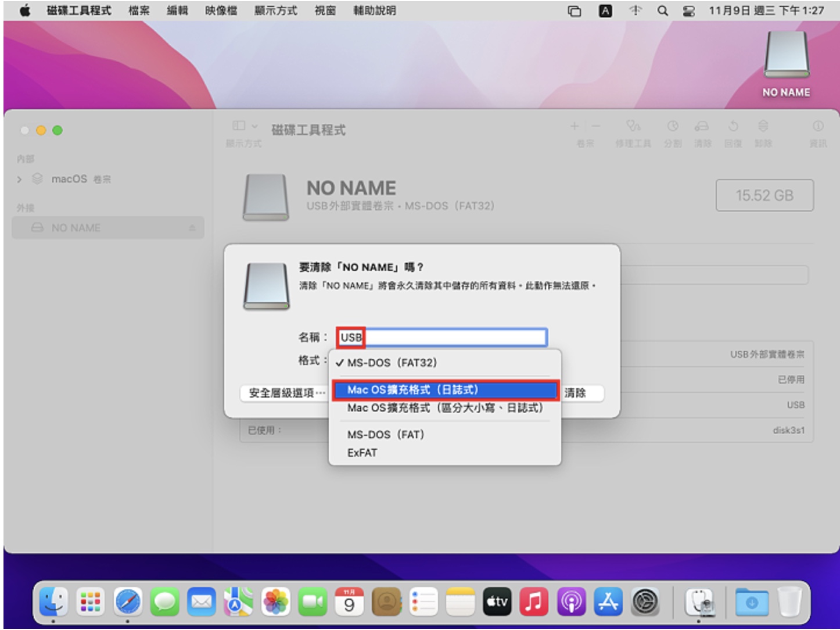
Task: Open Mail from the Dock
Action: 202,602
